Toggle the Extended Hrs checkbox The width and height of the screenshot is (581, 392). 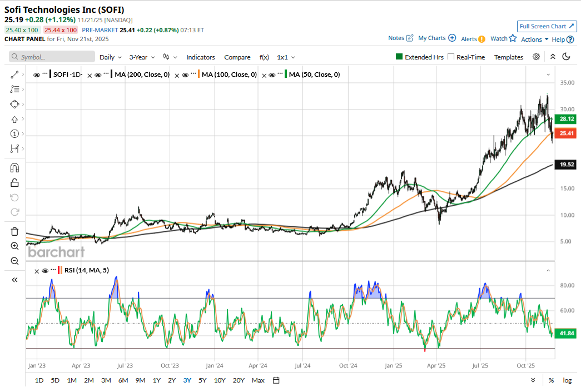pyautogui.click(x=399, y=57)
